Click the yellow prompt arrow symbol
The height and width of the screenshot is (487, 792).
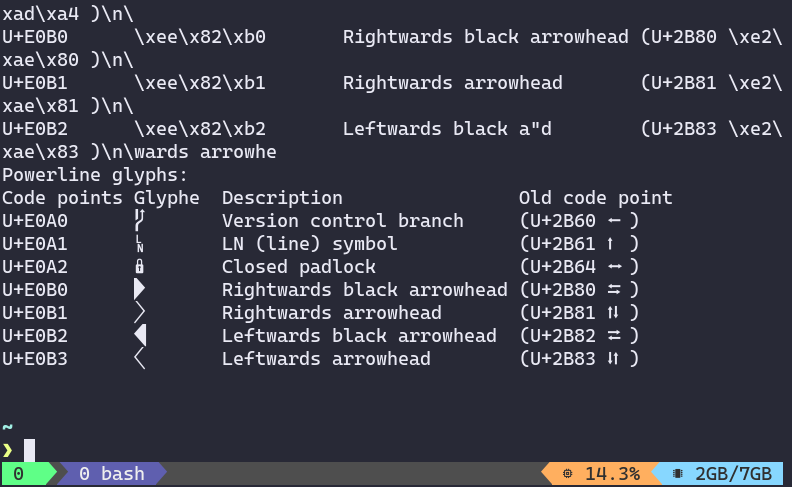coord(8,451)
